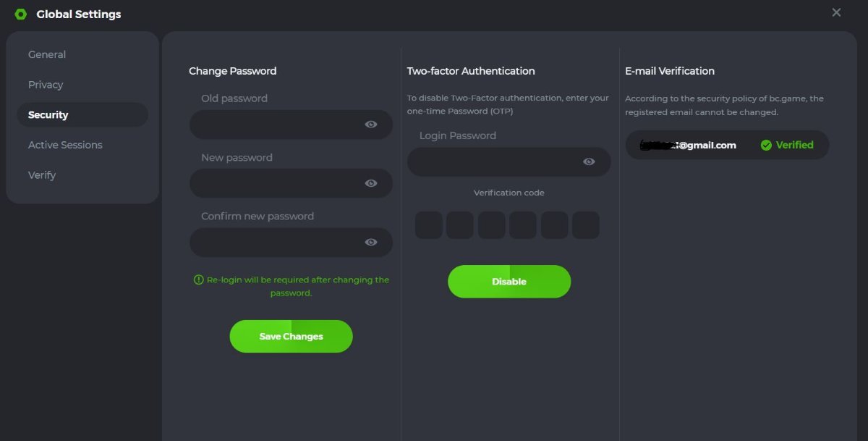The image size is (868, 441).
Task: Close the Global Settings dialog
Action: [836, 12]
